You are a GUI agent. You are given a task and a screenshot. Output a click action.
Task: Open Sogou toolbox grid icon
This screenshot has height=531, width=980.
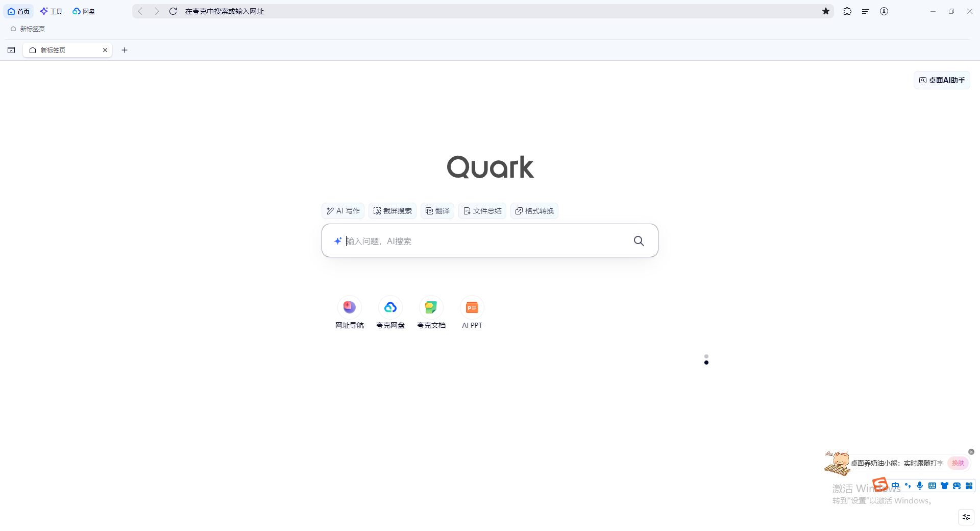point(969,486)
